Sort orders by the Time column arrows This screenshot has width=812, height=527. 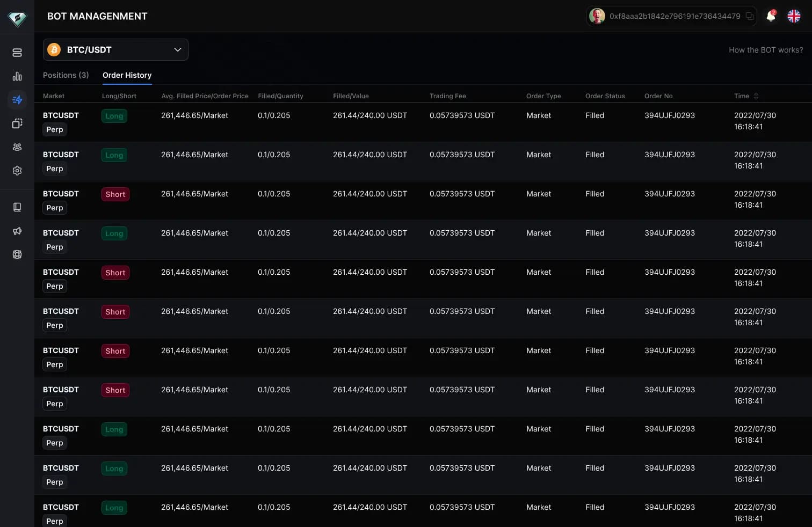pos(756,96)
